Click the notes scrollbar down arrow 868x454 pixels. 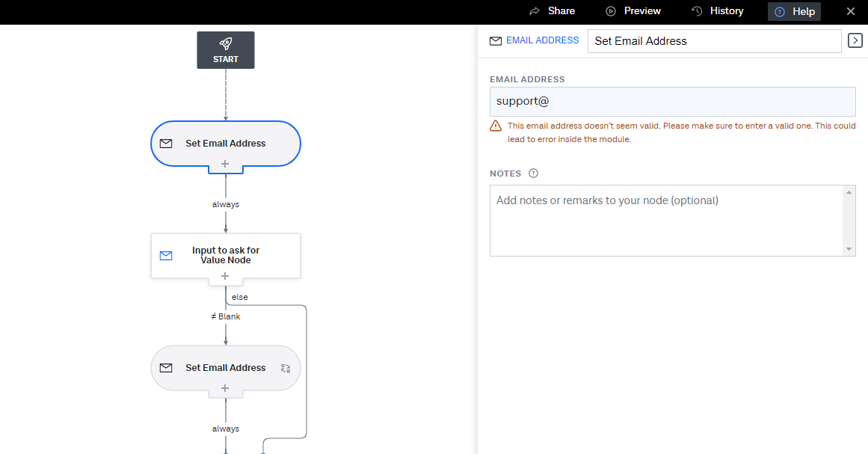click(x=849, y=249)
